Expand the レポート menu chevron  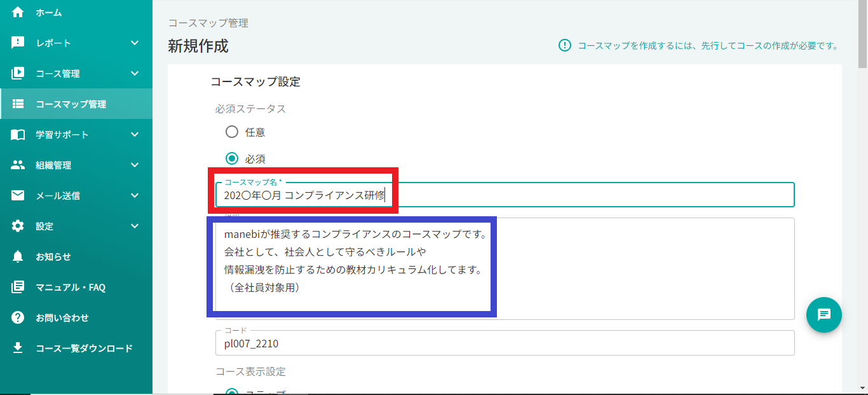coord(135,43)
